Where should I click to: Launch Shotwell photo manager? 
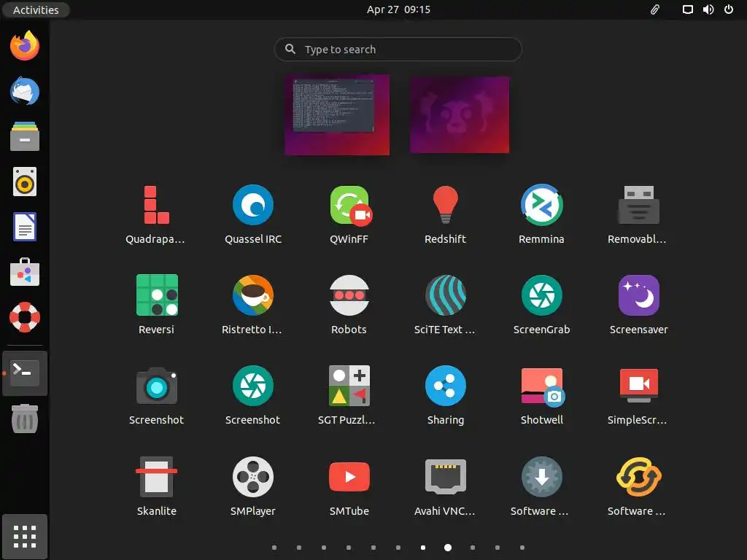pyautogui.click(x=542, y=396)
